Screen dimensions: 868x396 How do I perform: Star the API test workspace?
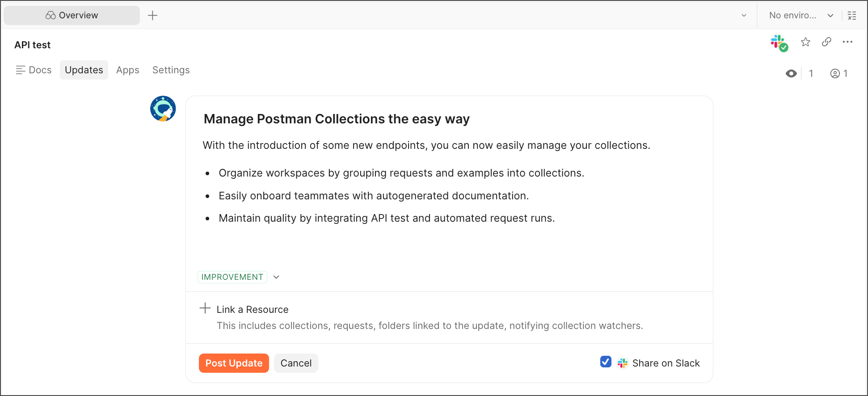805,42
